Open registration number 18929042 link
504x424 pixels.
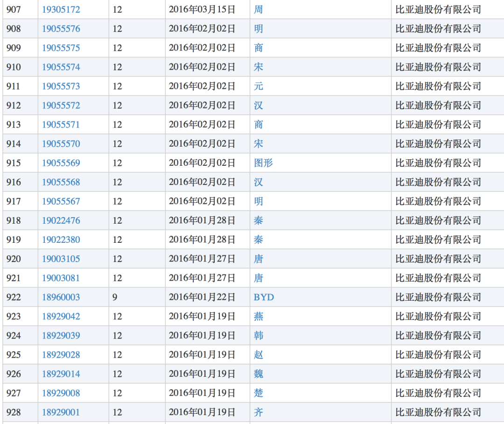pyautogui.click(x=61, y=316)
